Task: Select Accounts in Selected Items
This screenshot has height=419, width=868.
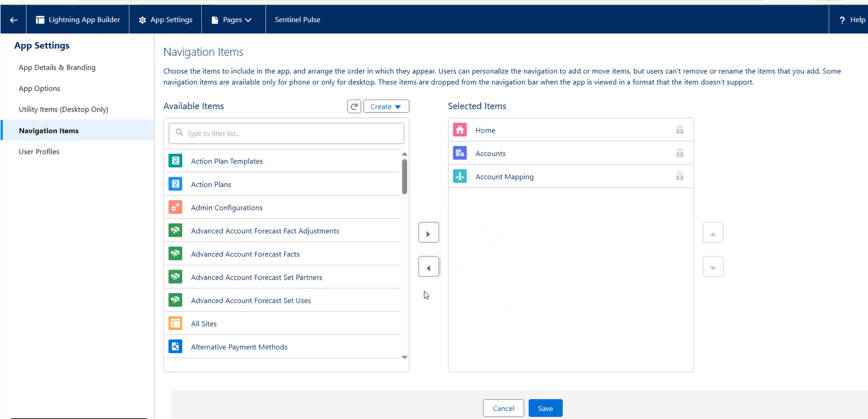Action: pos(491,154)
